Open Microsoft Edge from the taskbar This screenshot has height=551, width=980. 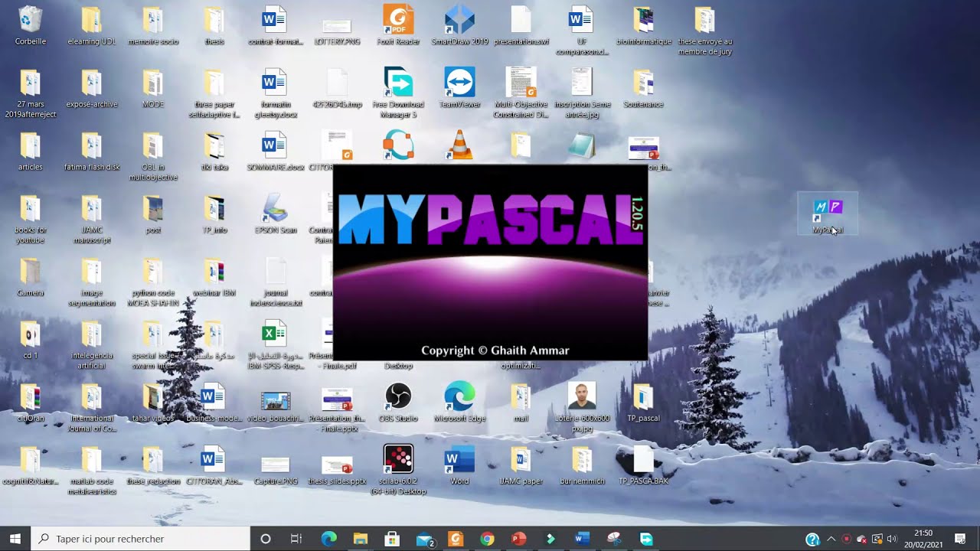coord(329,539)
